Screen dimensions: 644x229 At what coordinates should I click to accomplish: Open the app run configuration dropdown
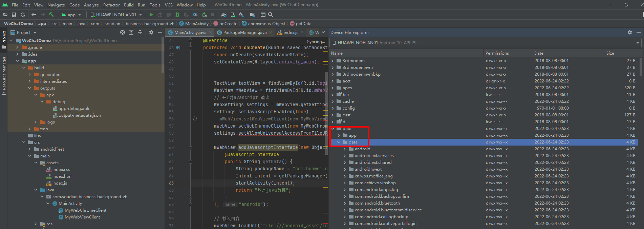tap(71, 15)
